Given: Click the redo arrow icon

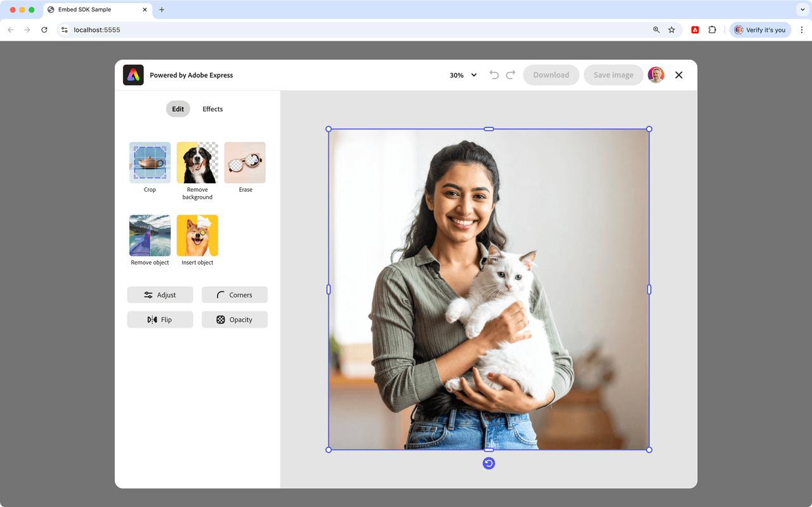Looking at the screenshot, I should click(x=511, y=75).
